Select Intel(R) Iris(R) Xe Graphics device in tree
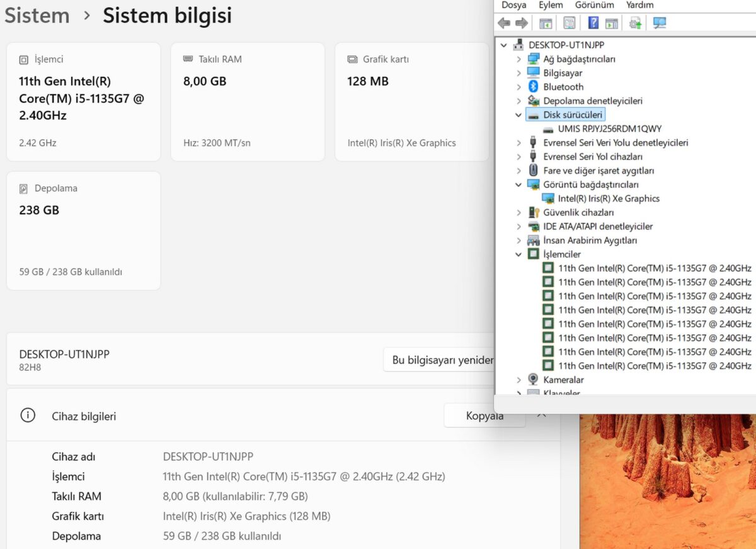The height and width of the screenshot is (549, 756). coord(609,198)
